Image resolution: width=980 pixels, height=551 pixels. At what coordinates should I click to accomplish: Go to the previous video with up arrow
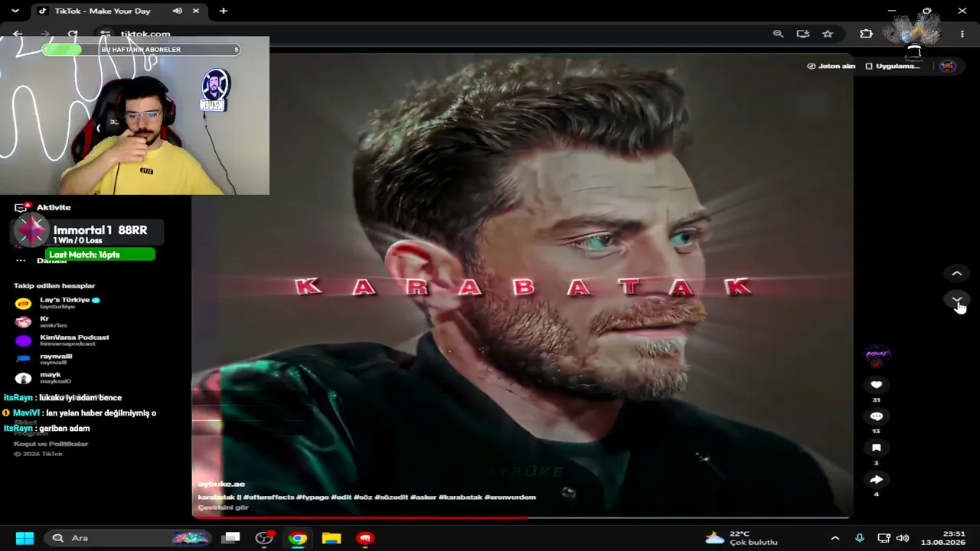(x=956, y=273)
